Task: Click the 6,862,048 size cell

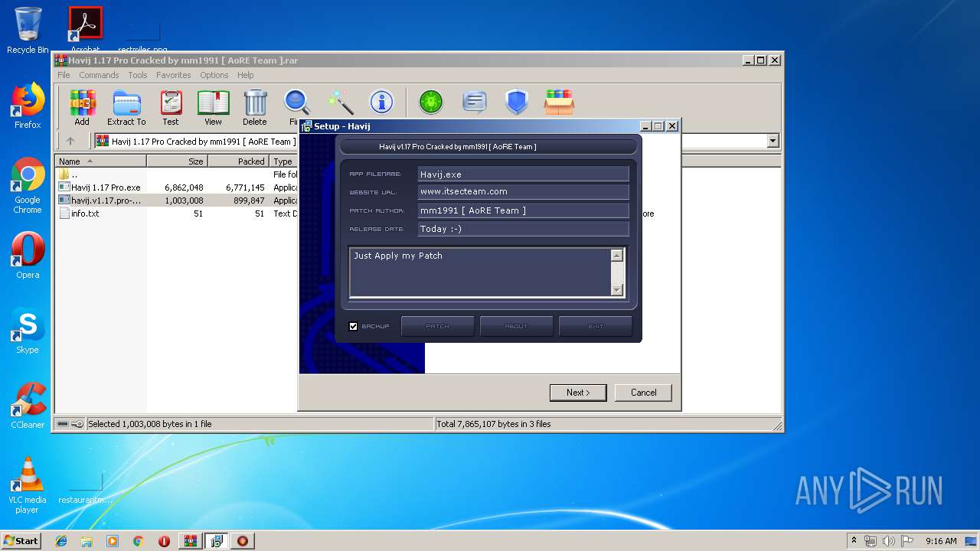Action: 184,187
